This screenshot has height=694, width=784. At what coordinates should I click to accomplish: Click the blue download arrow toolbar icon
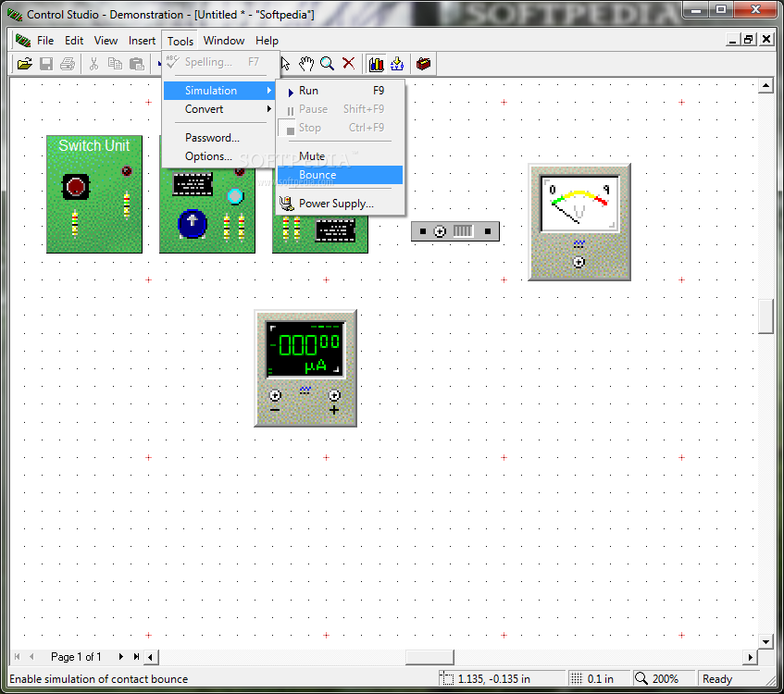[397, 64]
